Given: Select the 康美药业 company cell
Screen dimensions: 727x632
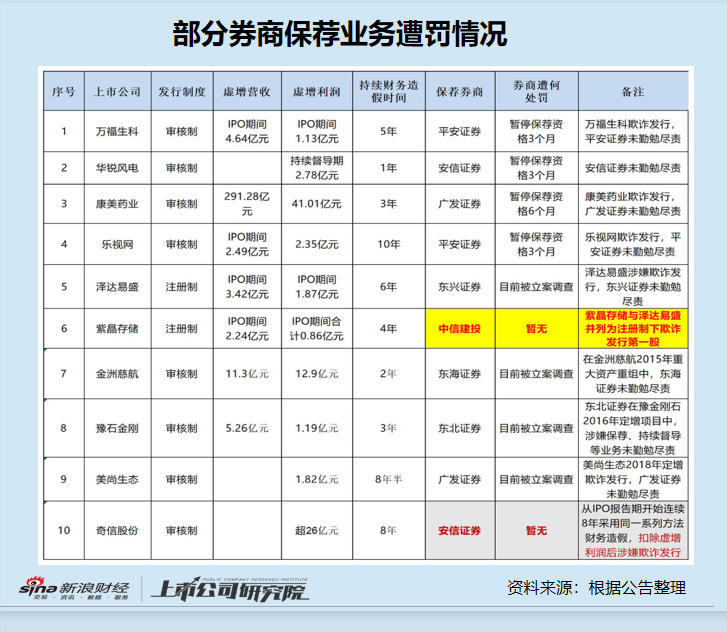Looking at the screenshot, I should click(117, 204).
